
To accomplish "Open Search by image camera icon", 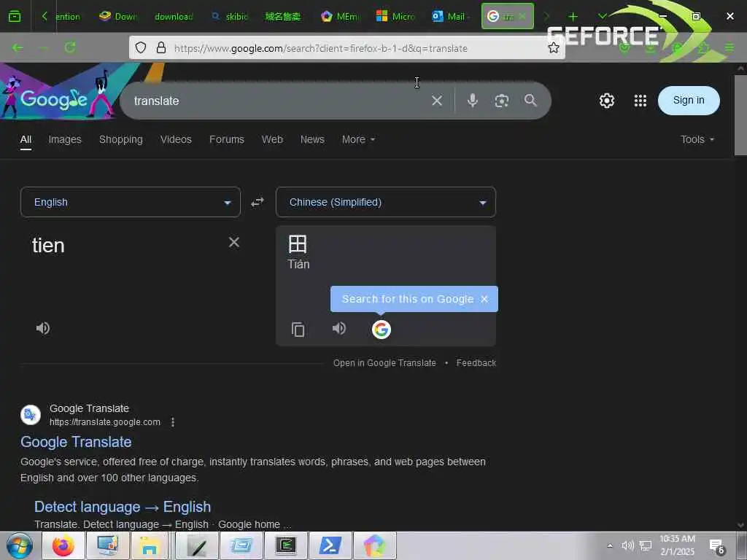I will point(501,101).
